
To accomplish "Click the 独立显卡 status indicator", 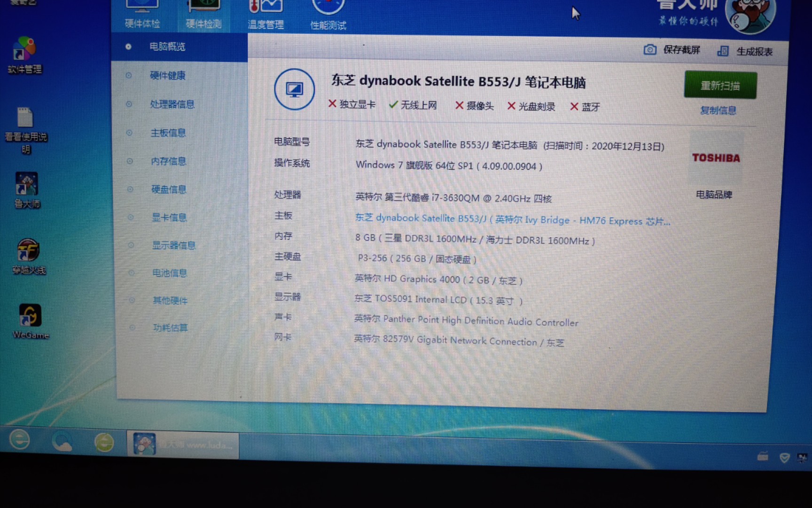I will [x=352, y=104].
